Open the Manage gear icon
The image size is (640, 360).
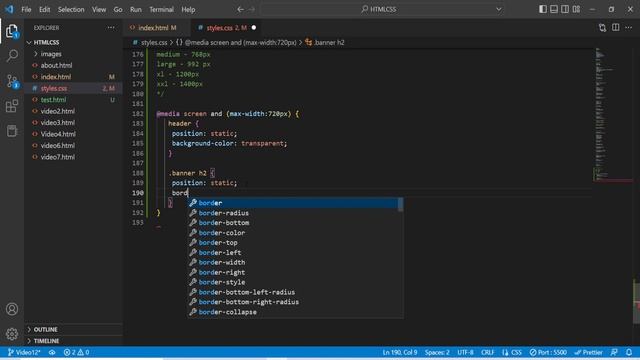pos(12,334)
